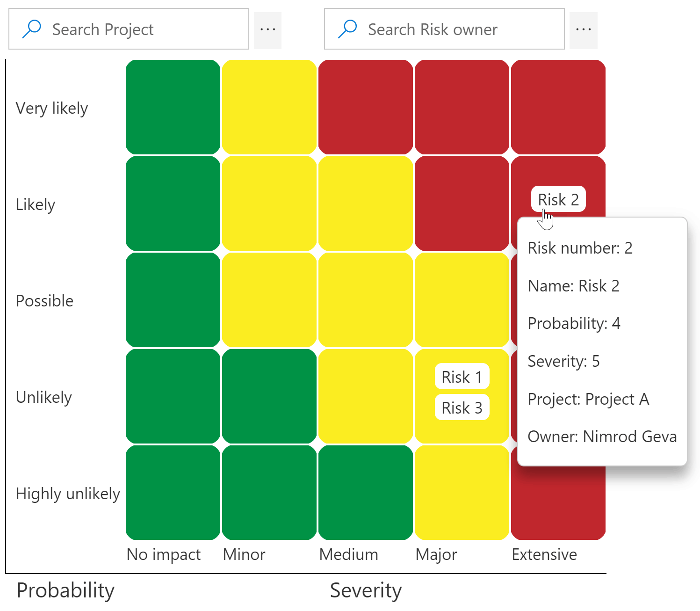This screenshot has width=700, height=611.
Task: Click the green Minor Highly unlikely color swatch
Action: [269, 493]
